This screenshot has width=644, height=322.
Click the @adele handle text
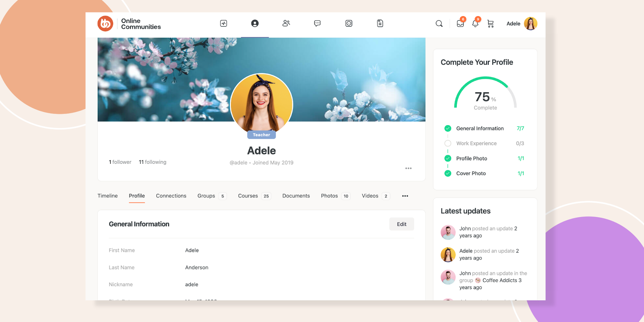[x=238, y=163]
